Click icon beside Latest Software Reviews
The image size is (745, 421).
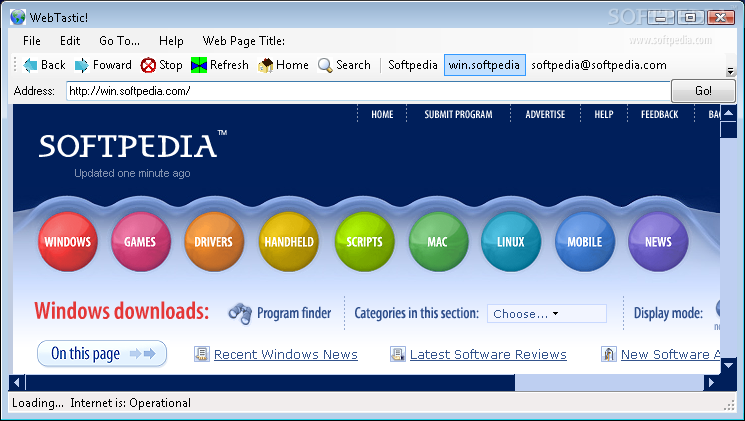pyautogui.click(x=398, y=354)
